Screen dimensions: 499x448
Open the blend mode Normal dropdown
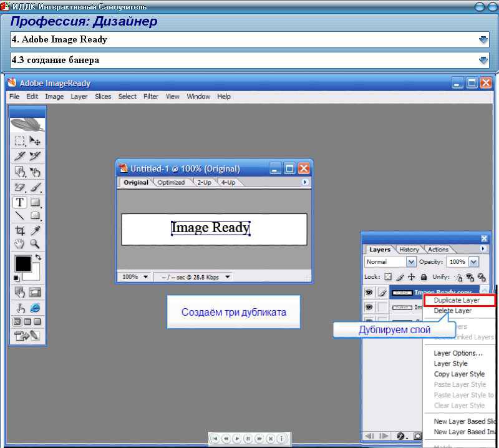411,261
